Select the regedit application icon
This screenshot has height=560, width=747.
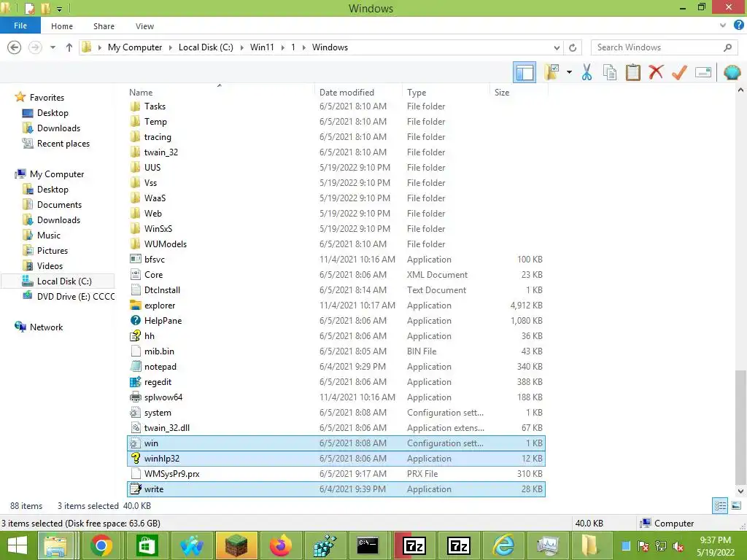pyautogui.click(x=136, y=382)
